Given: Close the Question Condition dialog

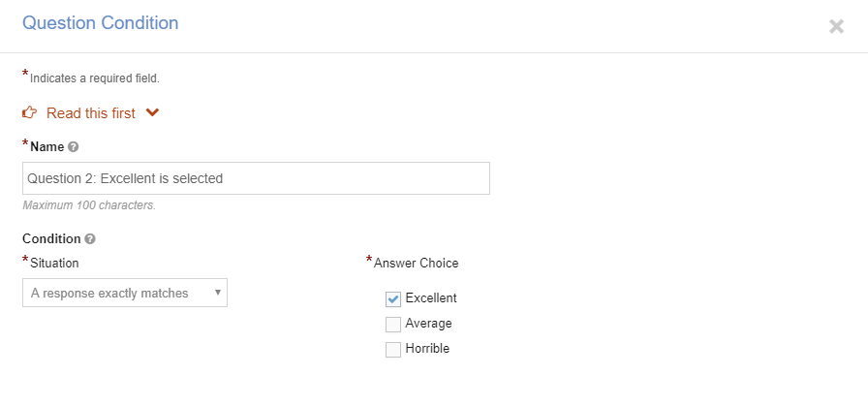Looking at the screenshot, I should [836, 26].
